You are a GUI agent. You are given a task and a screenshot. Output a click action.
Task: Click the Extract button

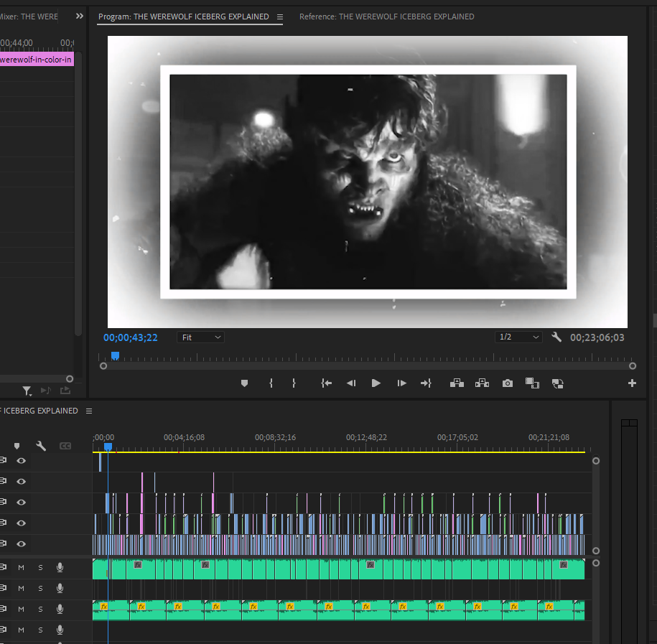pos(482,383)
